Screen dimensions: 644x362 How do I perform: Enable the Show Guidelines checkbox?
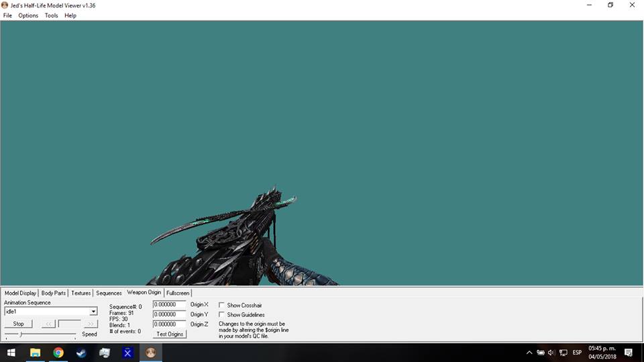pyautogui.click(x=221, y=314)
